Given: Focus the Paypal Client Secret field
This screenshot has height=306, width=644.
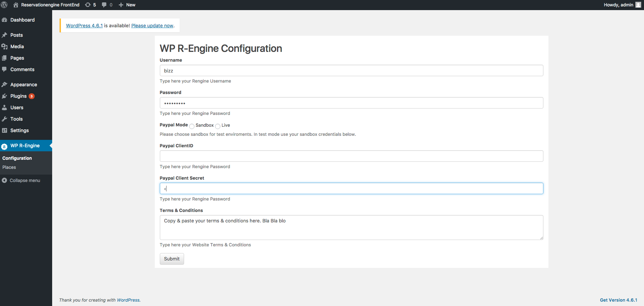Looking at the screenshot, I should [x=351, y=188].
